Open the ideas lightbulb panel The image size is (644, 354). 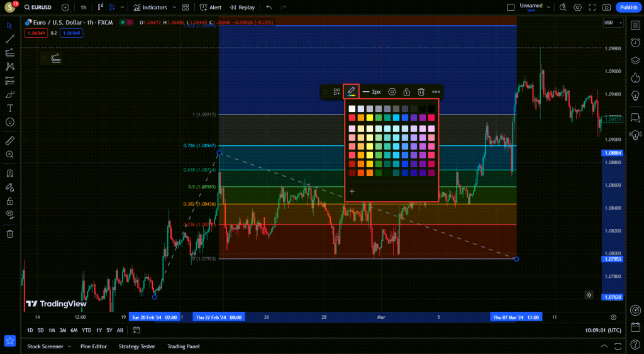[635, 96]
